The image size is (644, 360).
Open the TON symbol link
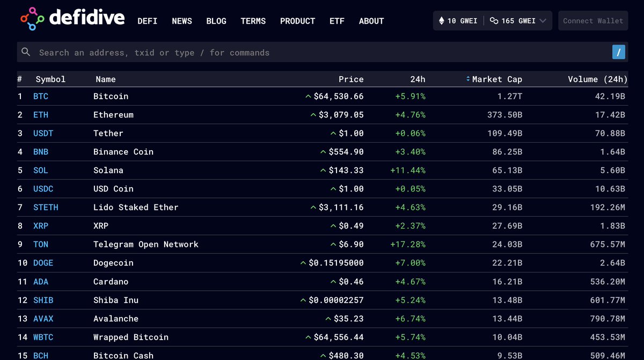(x=41, y=245)
